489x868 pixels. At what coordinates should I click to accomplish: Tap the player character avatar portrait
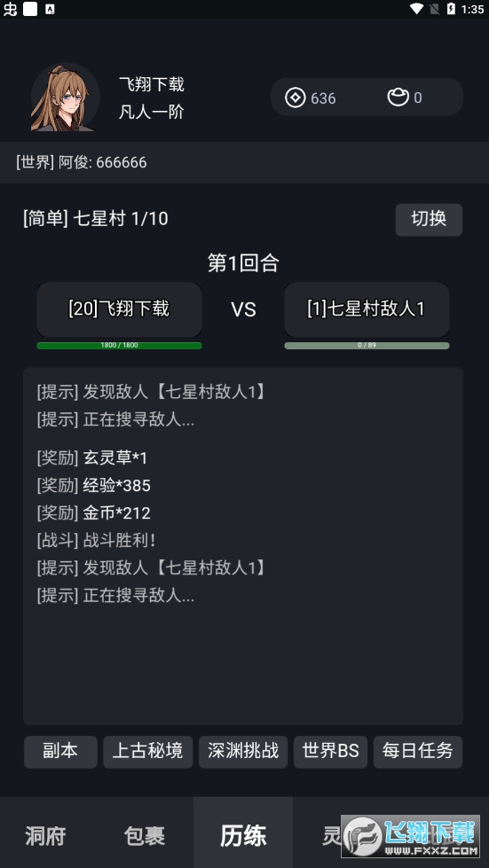[x=66, y=98]
